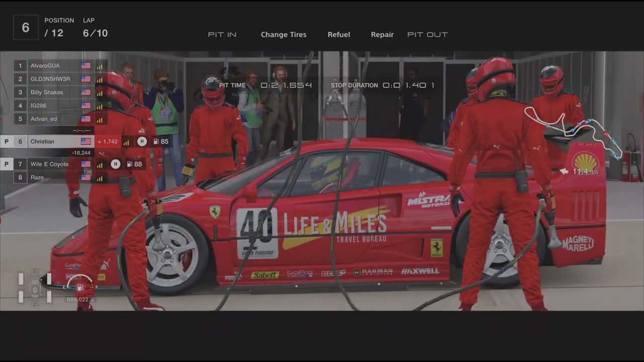Image resolution: width=644 pixels, height=362 pixels.
Task: Click the STOP DURATION readout
Action: (382, 85)
